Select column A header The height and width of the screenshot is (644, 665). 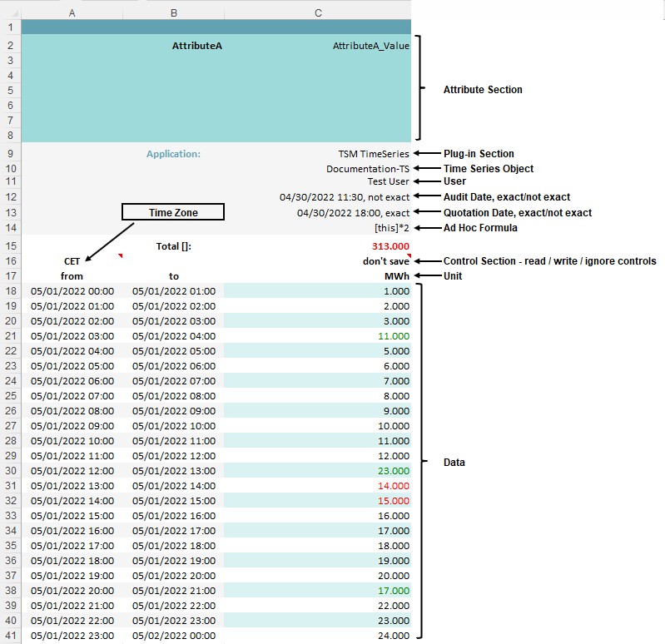(x=72, y=12)
